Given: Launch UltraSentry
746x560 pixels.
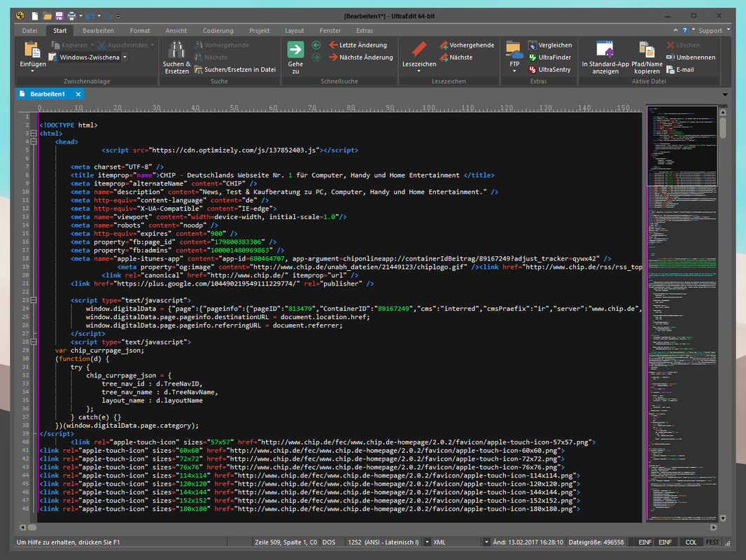Looking at the screenshot, I should click(x=549, y=69).
